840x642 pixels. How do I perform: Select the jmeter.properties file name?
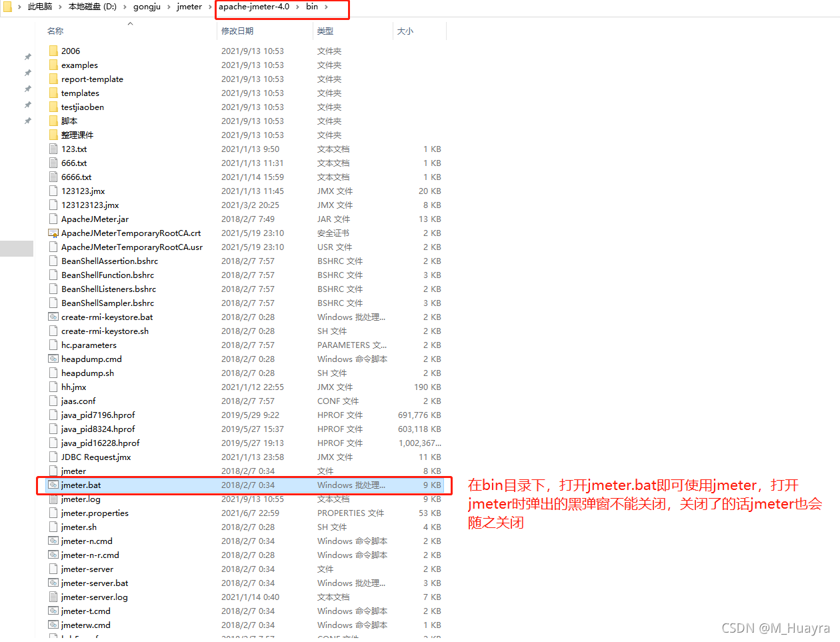point(95,513)
